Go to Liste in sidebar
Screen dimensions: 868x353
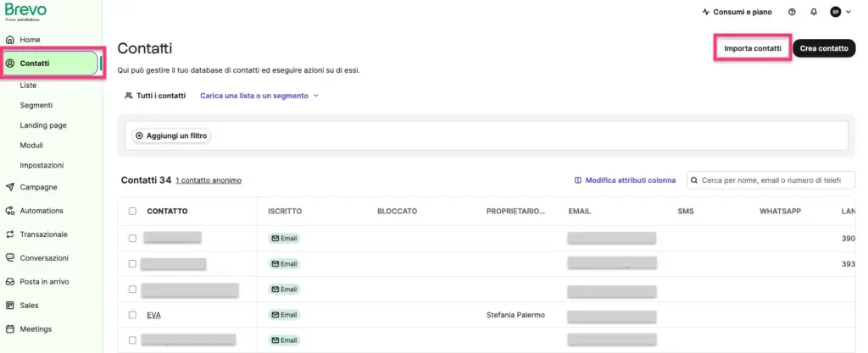pyautogui.click(x=28, y=85)
